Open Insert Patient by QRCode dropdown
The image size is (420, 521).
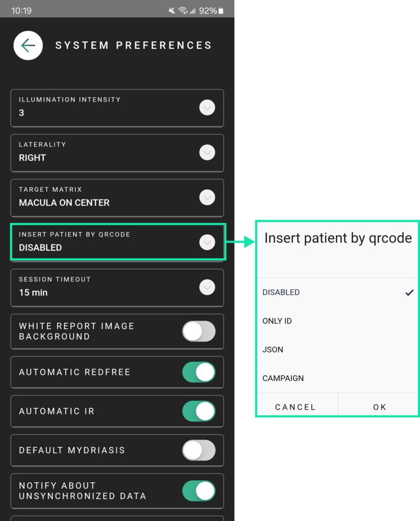coord(207,243)
